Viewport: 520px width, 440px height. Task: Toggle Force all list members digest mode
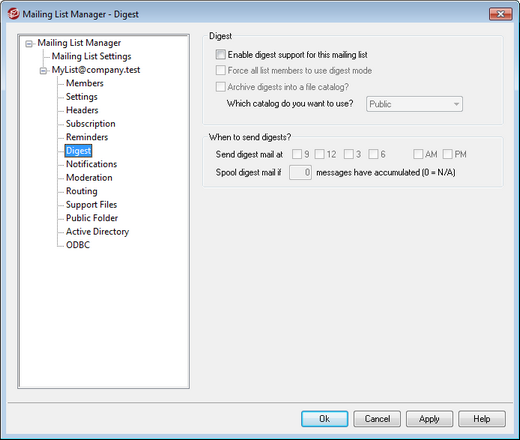point(220,70)
